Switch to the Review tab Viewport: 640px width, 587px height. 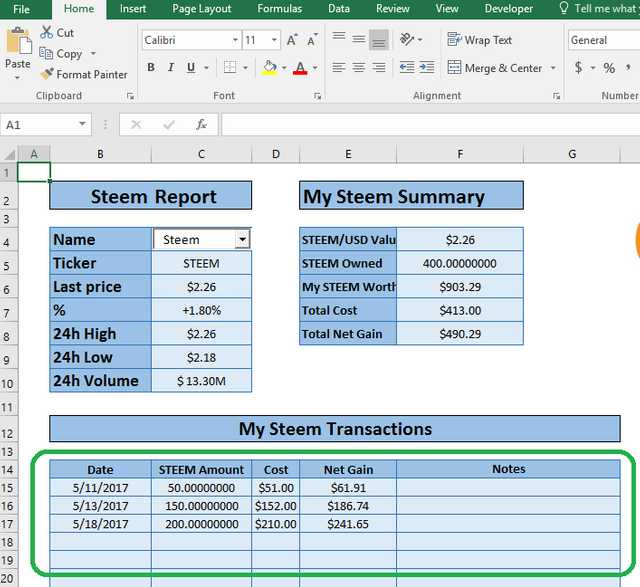pyautogui.click(x=393, y=9)
